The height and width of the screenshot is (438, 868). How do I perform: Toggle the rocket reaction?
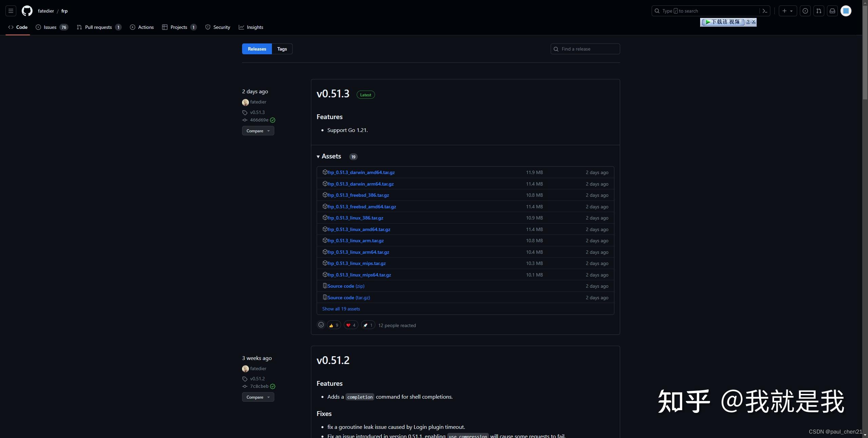[368, 325]
